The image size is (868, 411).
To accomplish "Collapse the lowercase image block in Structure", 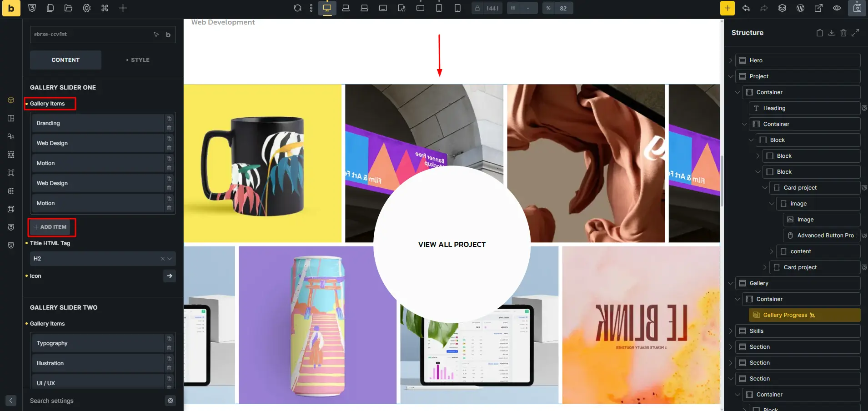I will tap(771, 204).
